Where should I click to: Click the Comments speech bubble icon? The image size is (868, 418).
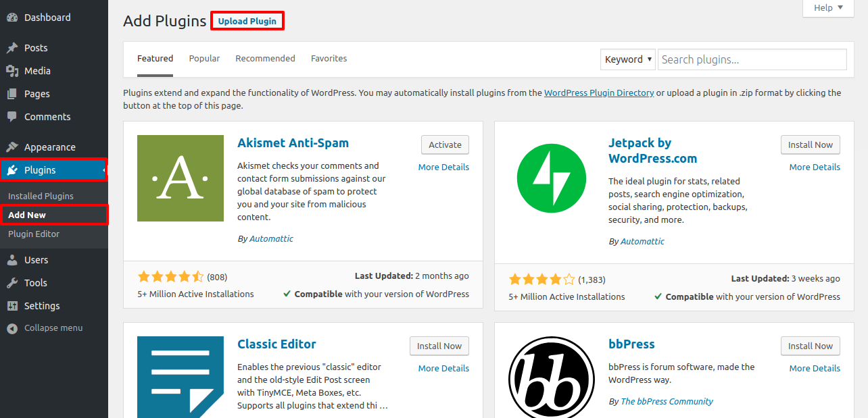point(12,117)
